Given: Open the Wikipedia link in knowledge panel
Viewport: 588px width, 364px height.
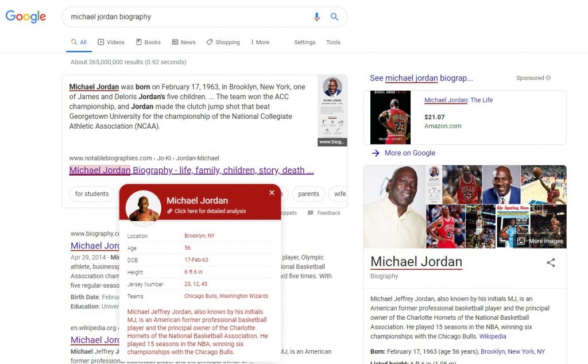Looking at the screenshot, I should [492, 336].
